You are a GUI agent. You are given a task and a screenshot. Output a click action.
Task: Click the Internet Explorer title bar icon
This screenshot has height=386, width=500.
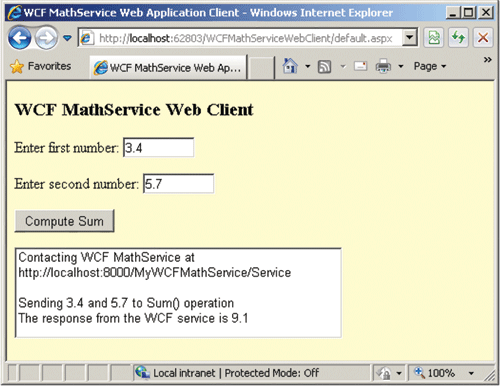coord(14,13)
